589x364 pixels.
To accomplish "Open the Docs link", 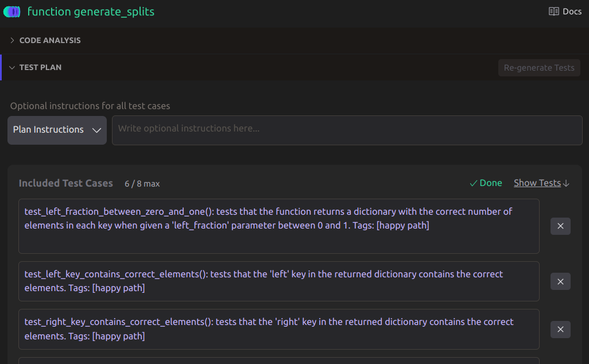I will click(565, 11).
